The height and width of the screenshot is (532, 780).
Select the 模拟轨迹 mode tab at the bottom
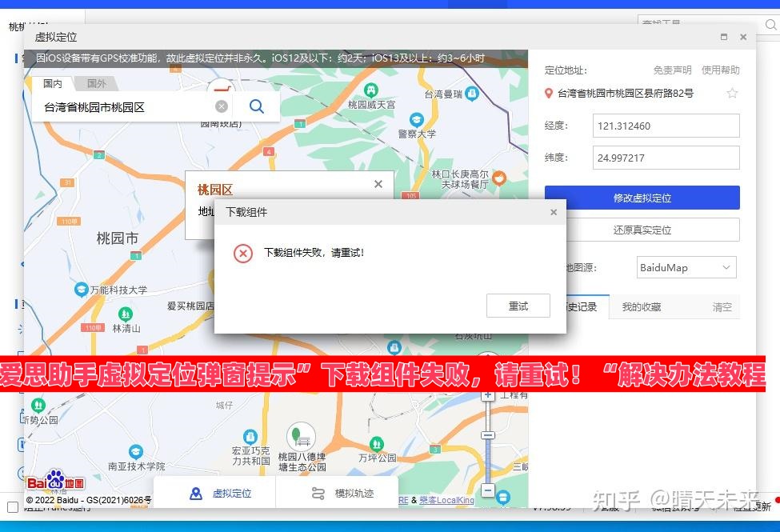(x=342, y=493)
